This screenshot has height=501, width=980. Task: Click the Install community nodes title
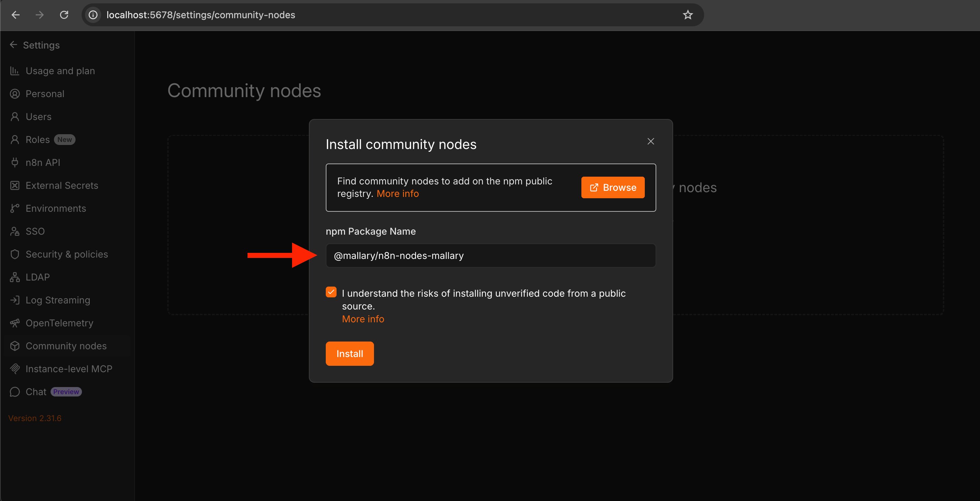tap(401, 145)
